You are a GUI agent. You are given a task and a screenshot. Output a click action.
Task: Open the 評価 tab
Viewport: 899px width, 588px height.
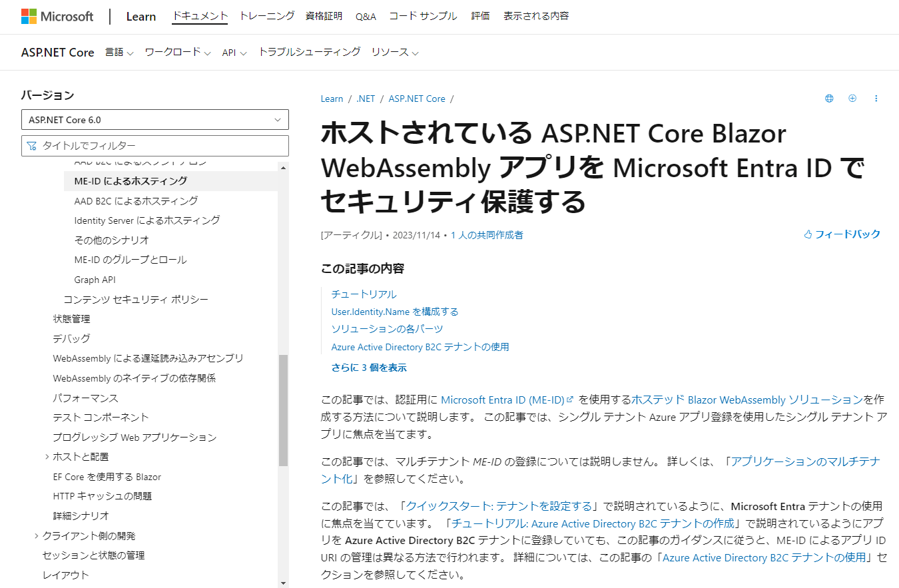pyautogui.click(x=480, y=16)
